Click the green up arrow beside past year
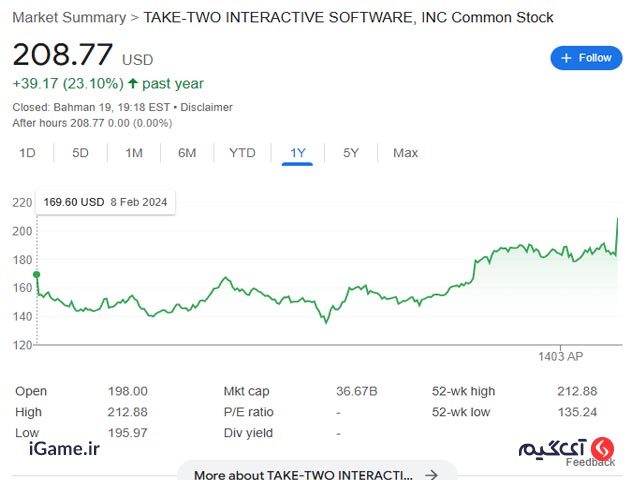Image resolution: width=640 pixels, height=480 pixels. (132, 84)
